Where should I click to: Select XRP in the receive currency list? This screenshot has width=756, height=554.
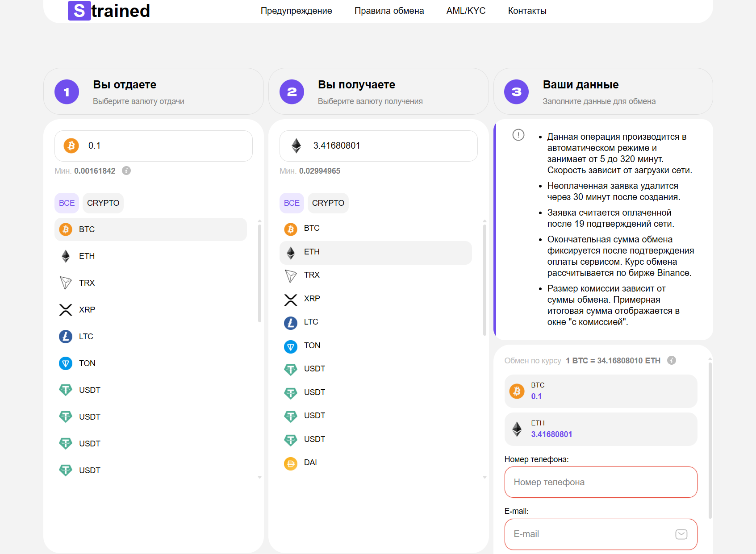[x=312, y=299]
